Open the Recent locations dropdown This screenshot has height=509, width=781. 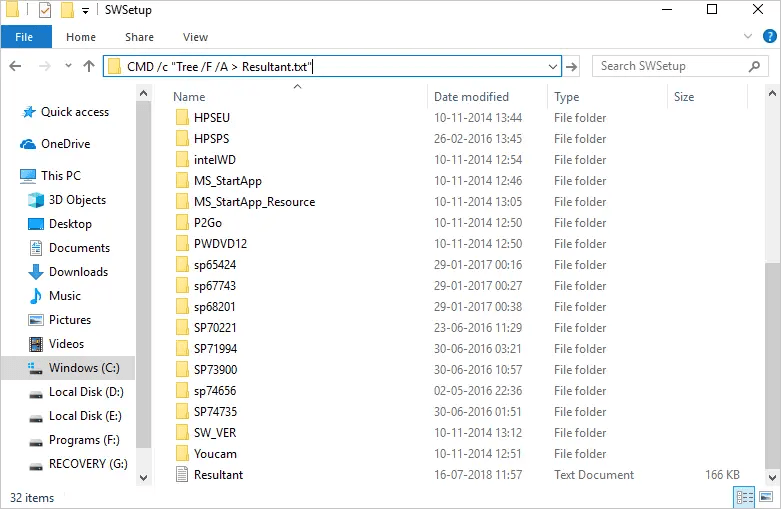(68, 66)
